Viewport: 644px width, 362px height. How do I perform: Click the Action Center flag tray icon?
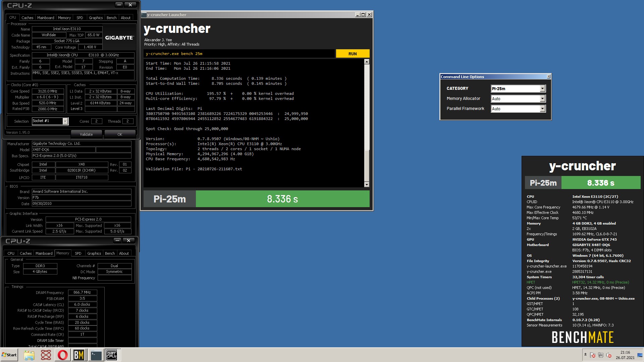(593, 355)
